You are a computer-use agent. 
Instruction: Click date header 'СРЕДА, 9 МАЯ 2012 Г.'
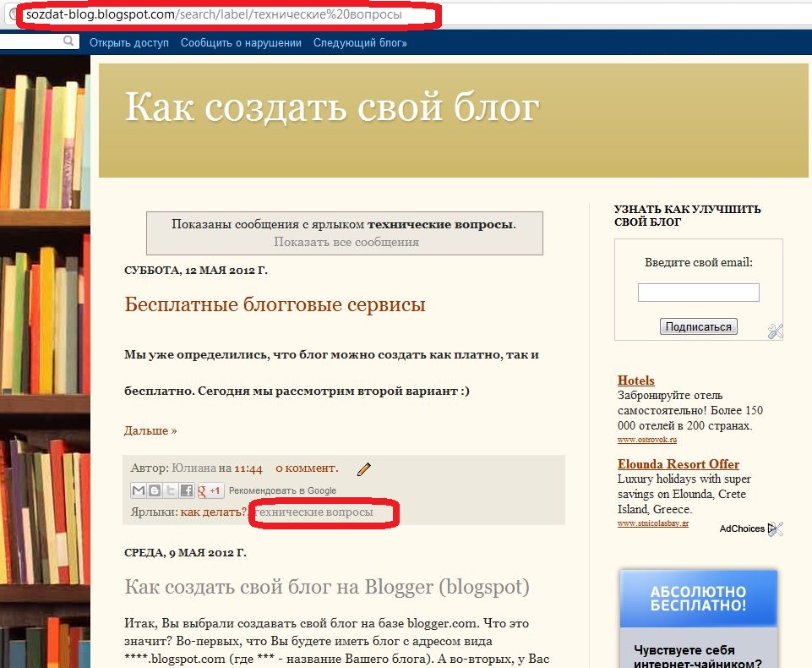click(x=185, y=553)
